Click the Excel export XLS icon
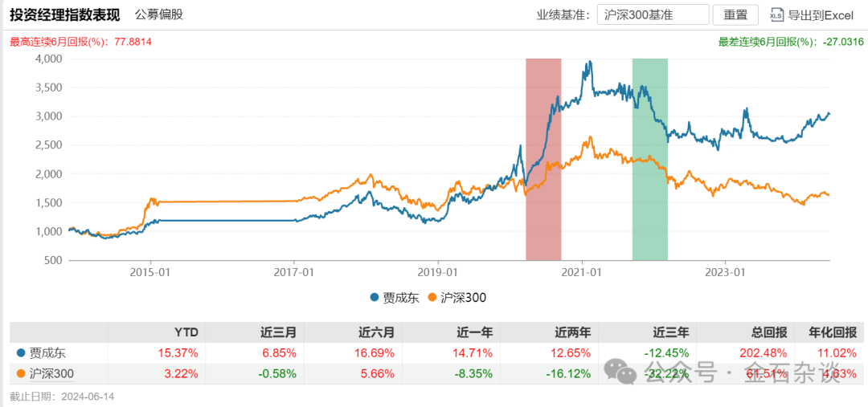 [776, 15]
